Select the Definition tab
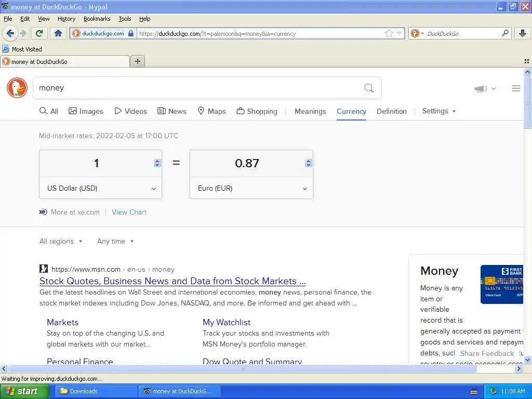The width and height of the screenshot is (532, 399). click(x=392, y=111)
